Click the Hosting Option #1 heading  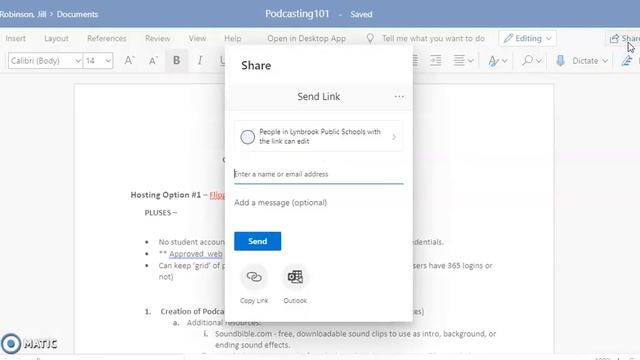click(x=166, y=195)
